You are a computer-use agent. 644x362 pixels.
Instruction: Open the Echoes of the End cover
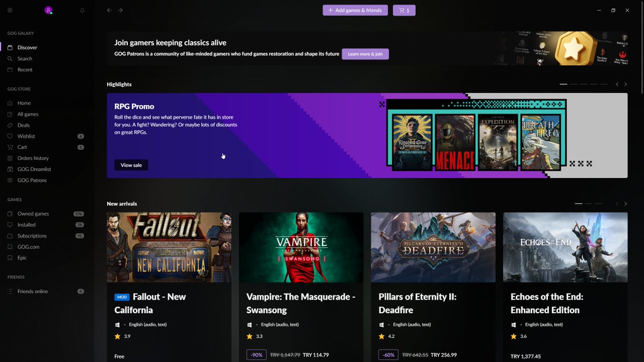click(565, 247)
